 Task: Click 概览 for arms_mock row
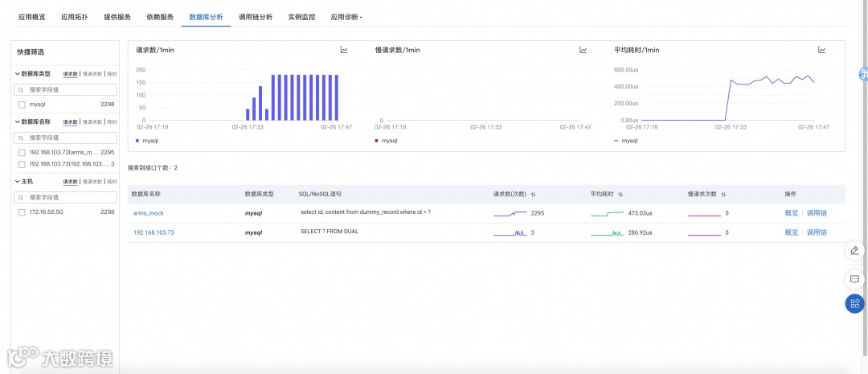coord(791,213)
